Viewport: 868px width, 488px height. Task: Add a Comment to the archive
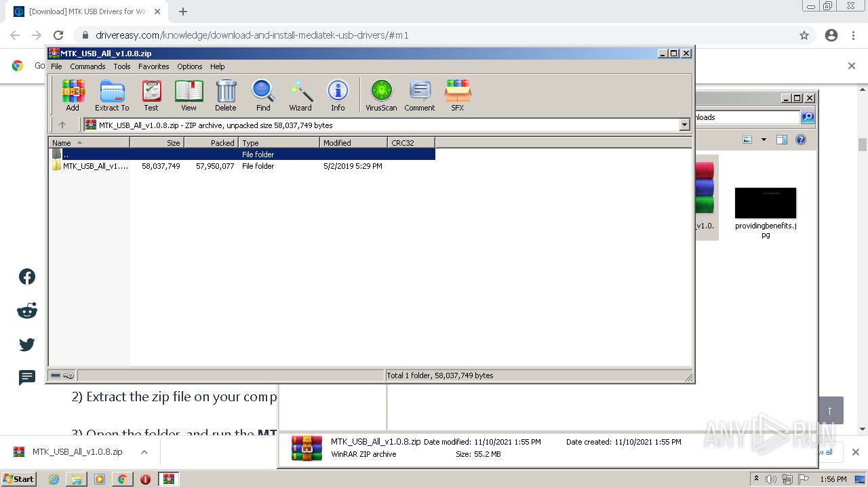[x=420, y=95]
